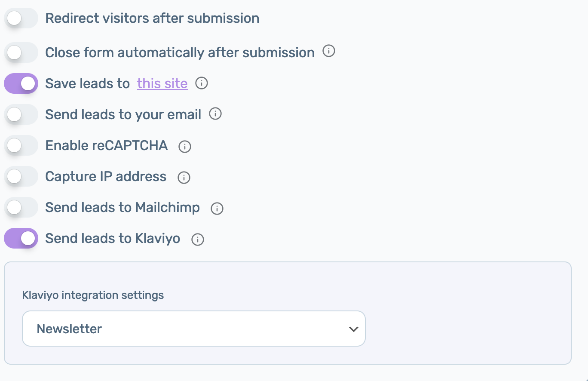Disable the Save leads to site toggle
The height and width of the screenshot is (381, 588).
(21, 83)
